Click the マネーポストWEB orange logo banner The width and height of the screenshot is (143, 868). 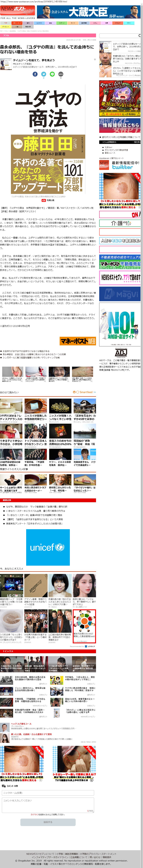tap(78, 341)
